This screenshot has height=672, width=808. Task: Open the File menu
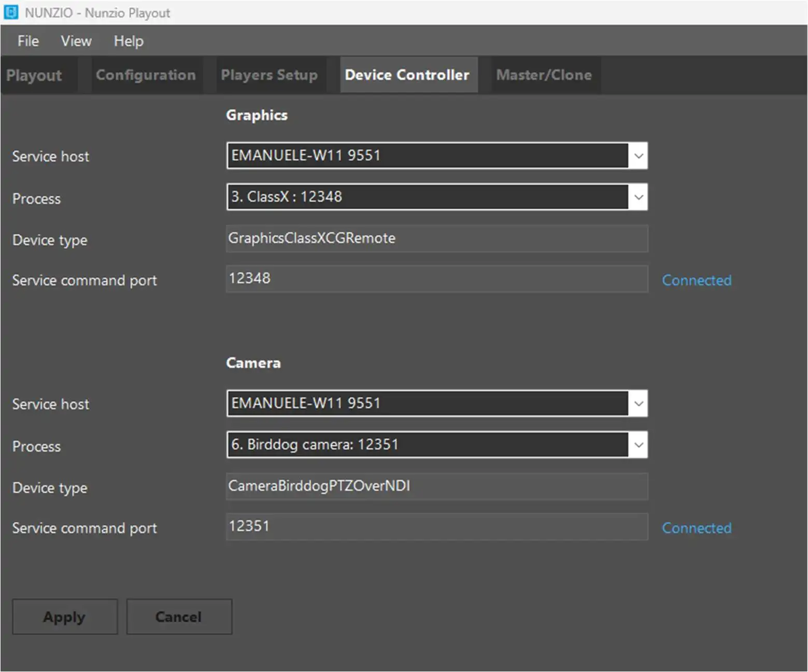pyautogui.click(x=28, y=41)
